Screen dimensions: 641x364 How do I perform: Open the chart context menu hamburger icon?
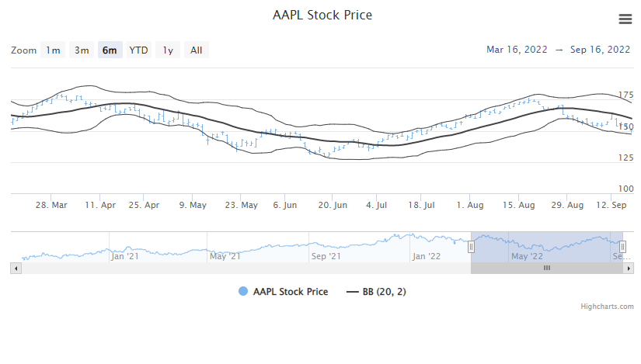click(625, 19)
